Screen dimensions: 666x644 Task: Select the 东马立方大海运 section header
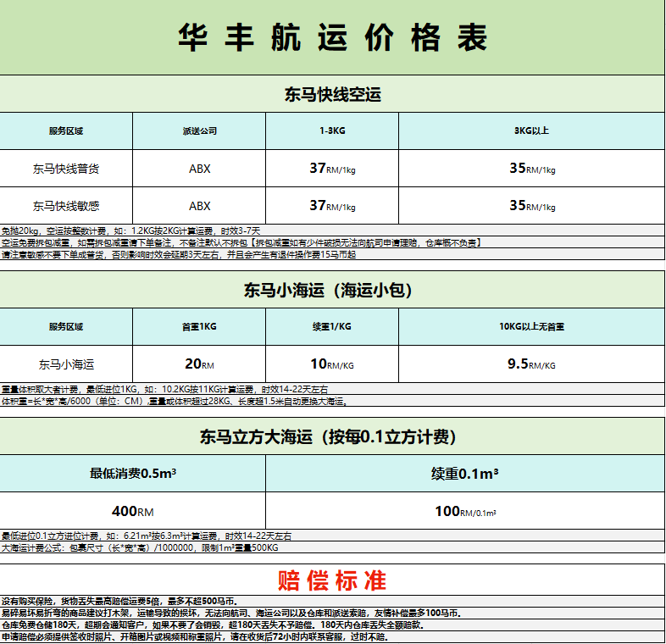[x=332, y=437]
